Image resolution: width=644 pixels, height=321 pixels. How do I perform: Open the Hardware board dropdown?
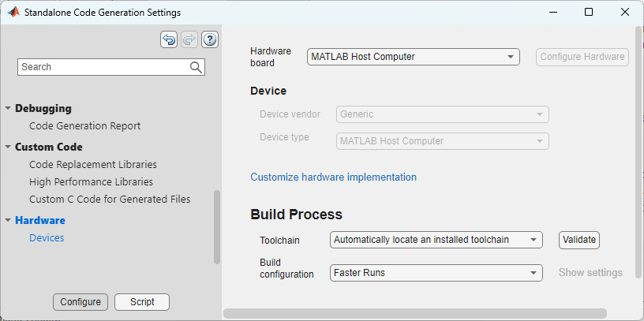tap(413, 57)
